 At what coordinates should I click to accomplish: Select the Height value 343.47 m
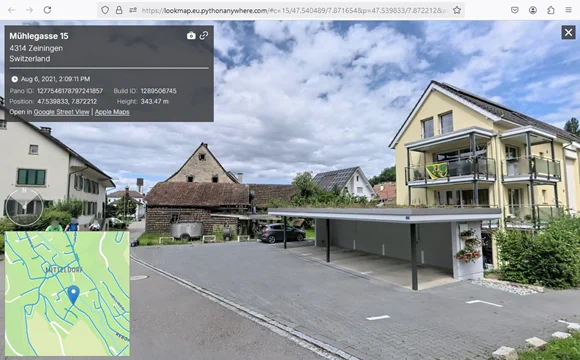(x=155, y=101)
